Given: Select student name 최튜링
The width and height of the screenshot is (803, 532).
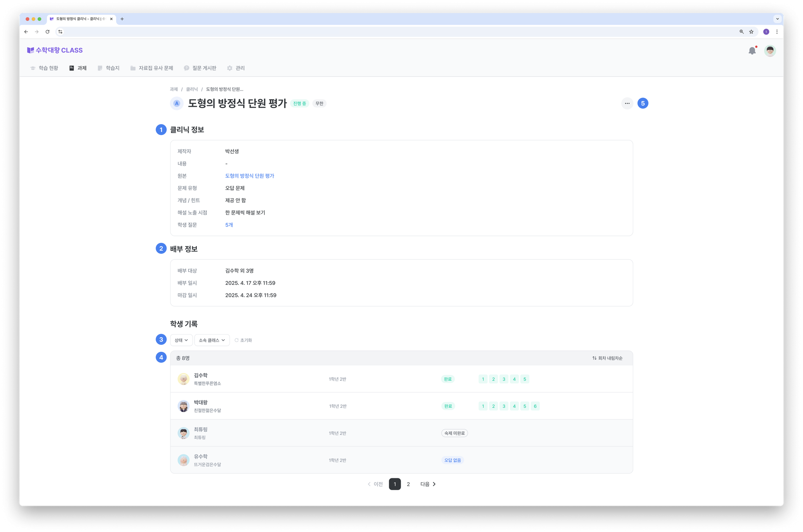Looking at the screenshot, I should pyautogui.click(x=201, y=429).
